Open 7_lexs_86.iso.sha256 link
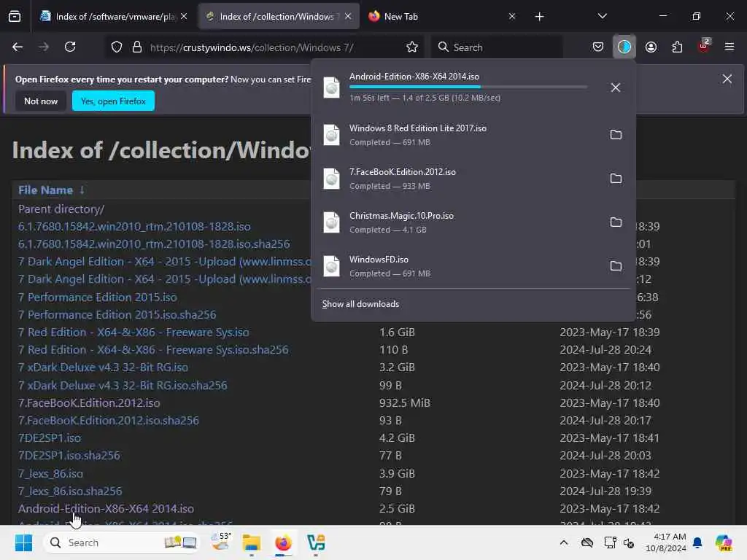 point(70,491)
